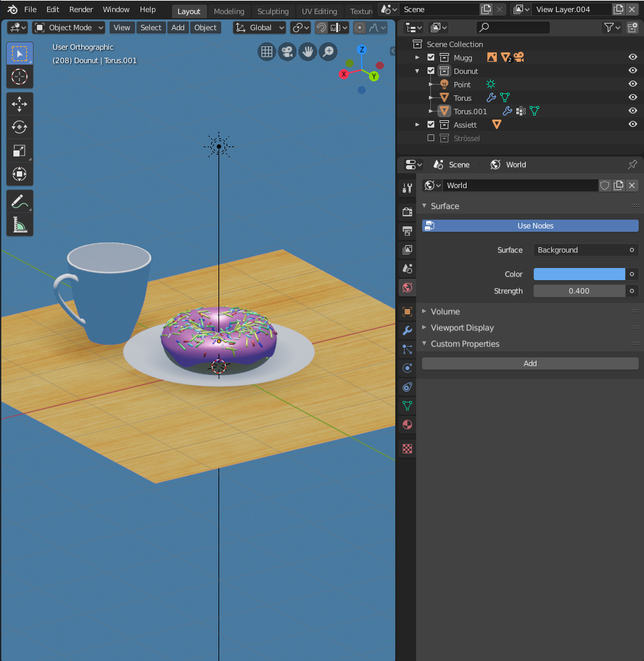Open the Modifier properties wrench tab

coord(407,330)
